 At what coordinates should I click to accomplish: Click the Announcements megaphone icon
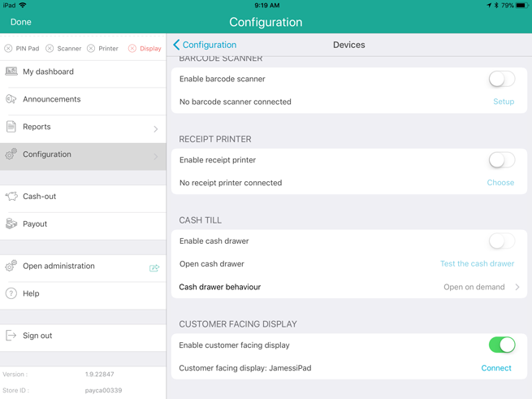pyautogui.click(x=11, y=99)
